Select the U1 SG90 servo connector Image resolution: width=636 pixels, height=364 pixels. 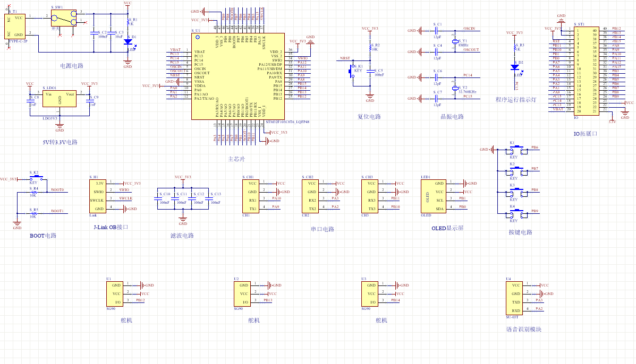click(115, 294)
